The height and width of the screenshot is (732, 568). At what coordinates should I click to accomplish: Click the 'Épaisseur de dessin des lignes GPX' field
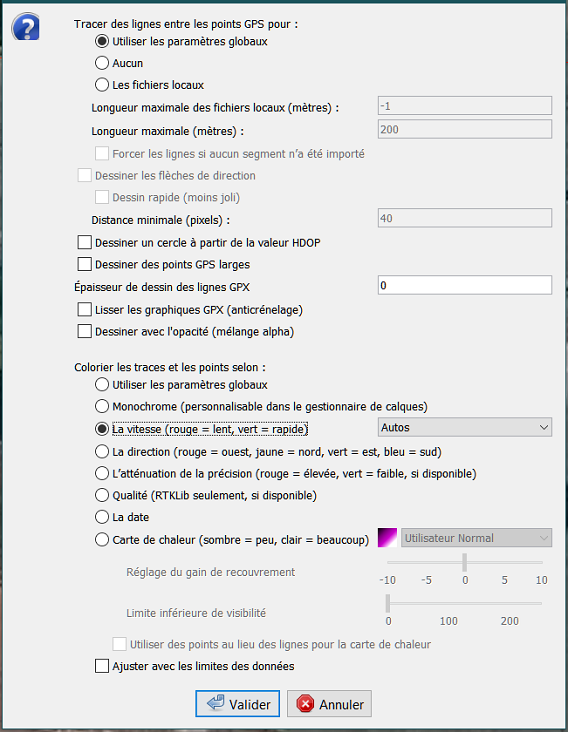tap(464, 285)
